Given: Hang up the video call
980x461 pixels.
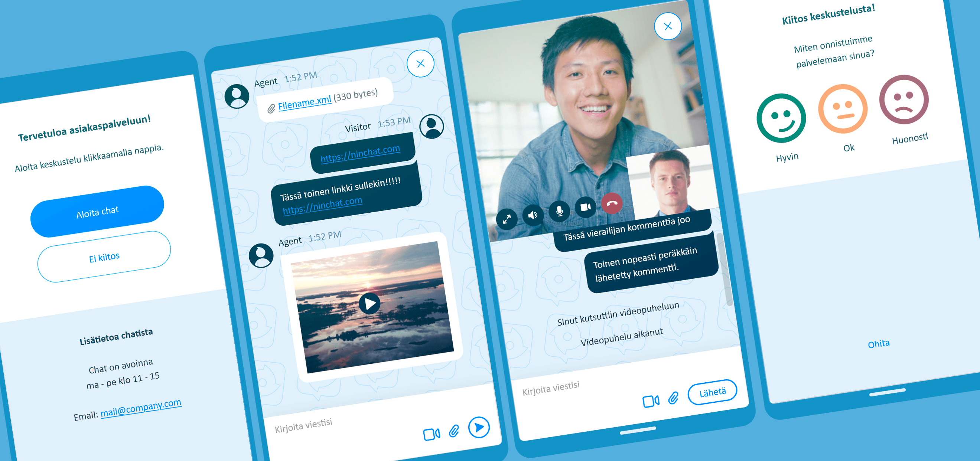Looking at the screenshot, I should pos(612,203).
